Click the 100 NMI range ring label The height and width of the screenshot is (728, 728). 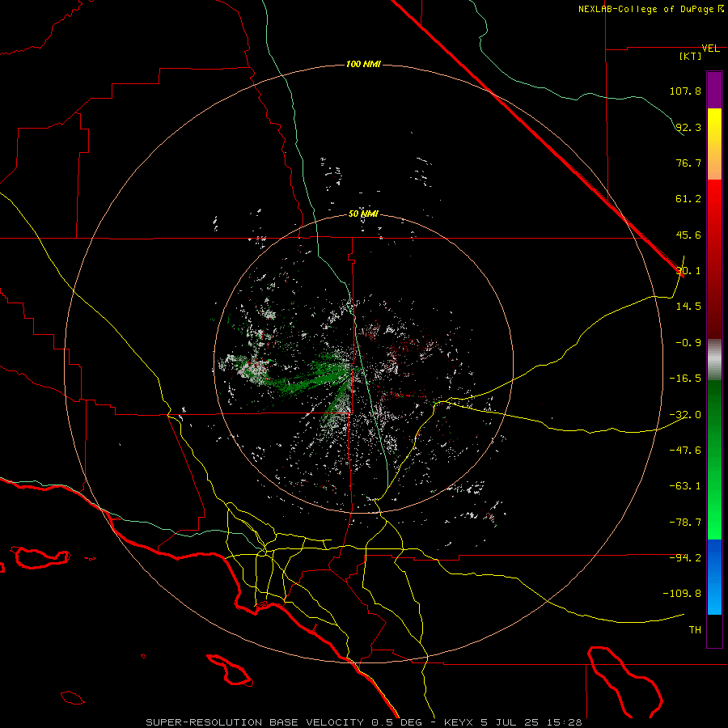363,64
